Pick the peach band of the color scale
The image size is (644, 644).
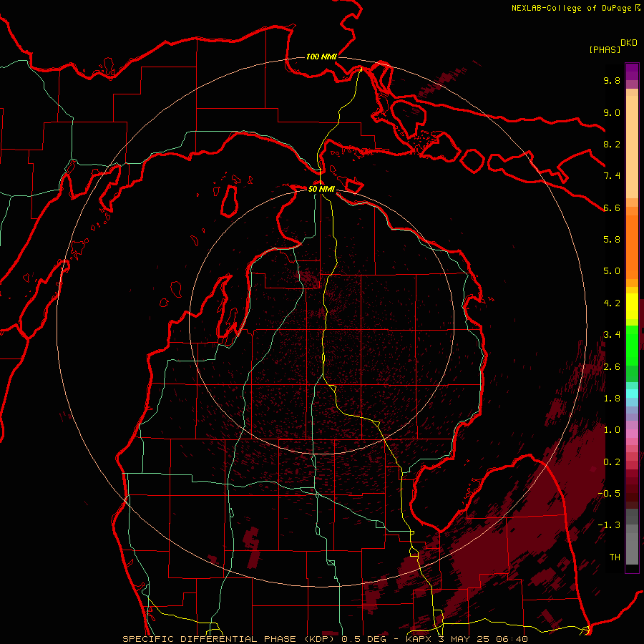tap(632, 148)
